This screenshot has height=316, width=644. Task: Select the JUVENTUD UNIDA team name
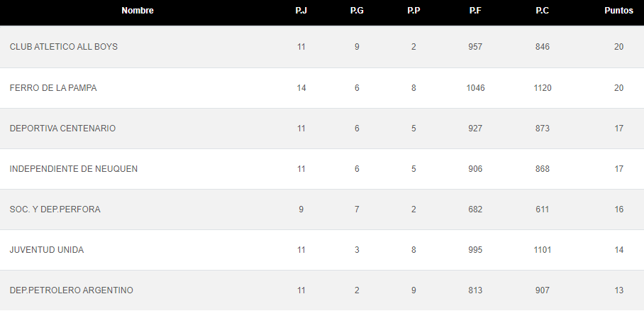[x=47, y=250]
